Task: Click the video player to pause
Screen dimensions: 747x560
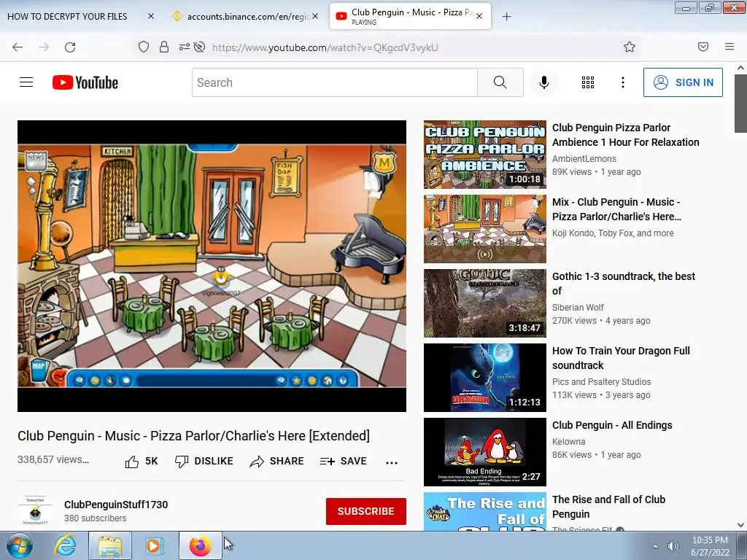Action: click(212, 265)
